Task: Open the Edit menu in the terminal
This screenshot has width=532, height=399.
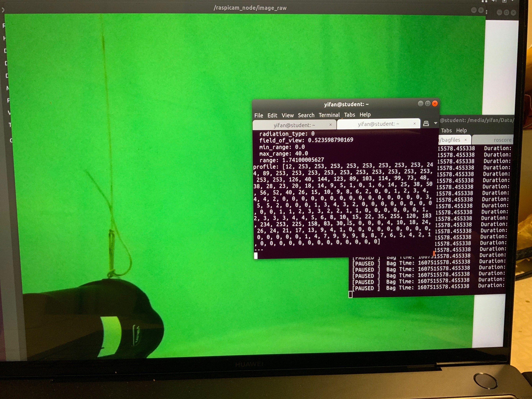Action: tap(272, 115)
